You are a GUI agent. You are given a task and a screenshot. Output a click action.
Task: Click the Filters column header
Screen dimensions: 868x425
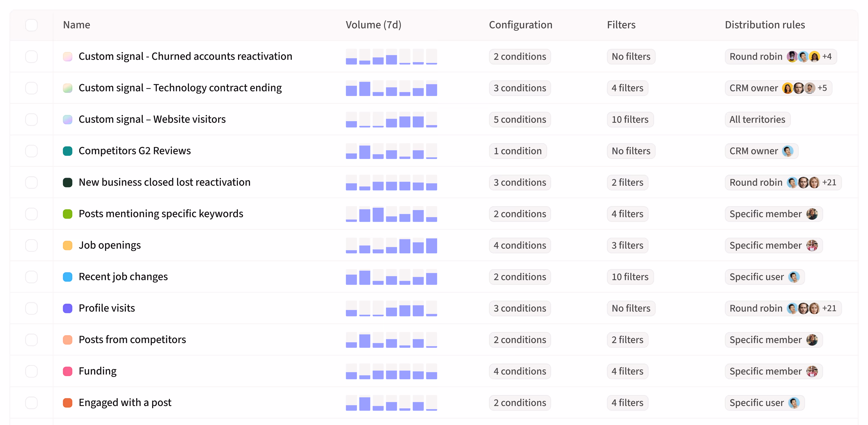621,25
